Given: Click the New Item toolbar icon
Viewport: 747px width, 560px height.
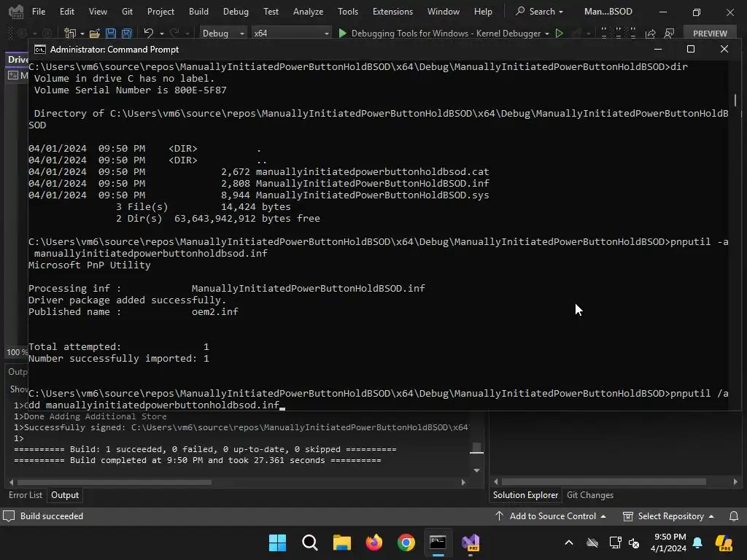Looking at the screenshot, I should coord(70,34).
